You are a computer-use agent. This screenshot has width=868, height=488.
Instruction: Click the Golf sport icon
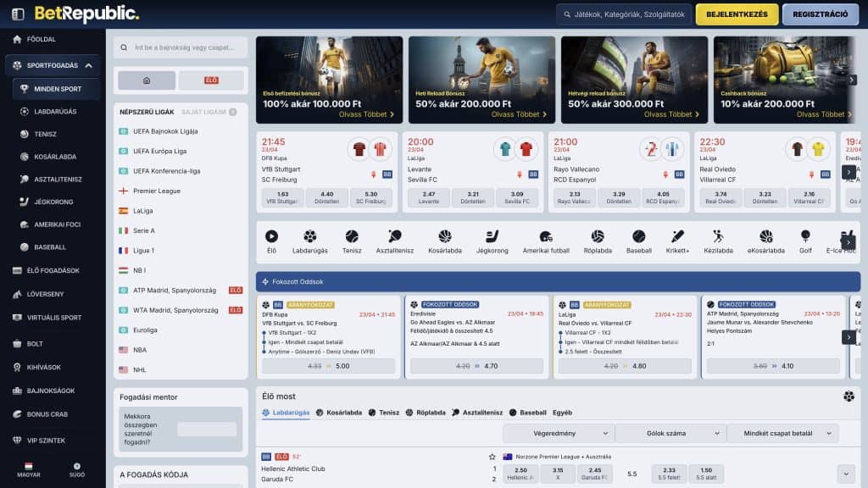tap(805, 237)
